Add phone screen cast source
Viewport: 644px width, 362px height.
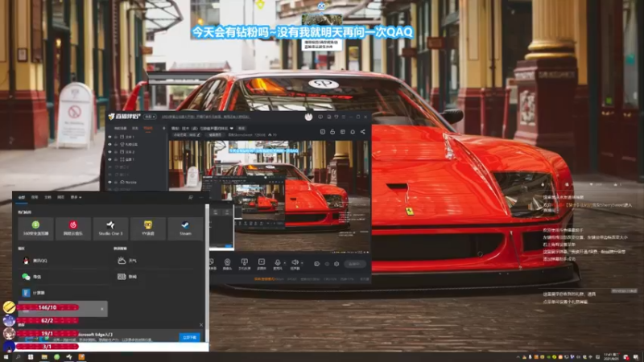[245, 264]
